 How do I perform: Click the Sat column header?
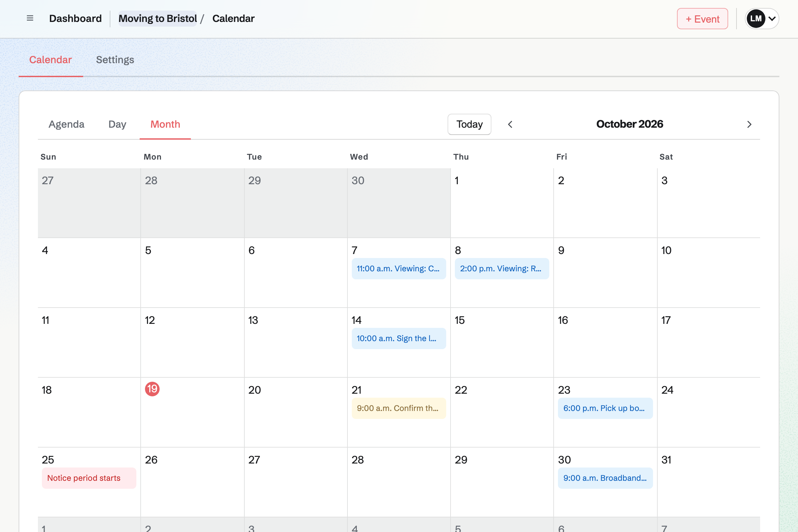click(x=666, y=157)
